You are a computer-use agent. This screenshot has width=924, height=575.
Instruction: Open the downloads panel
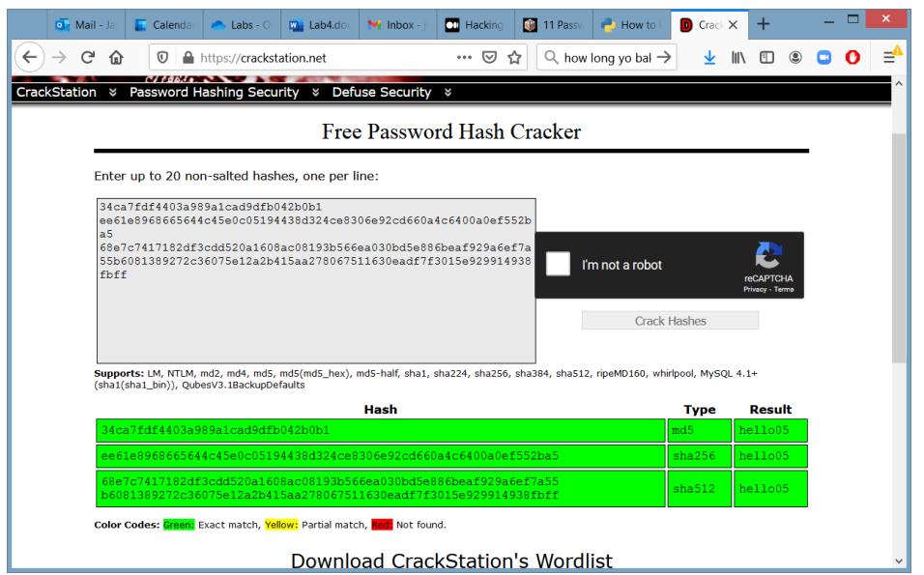click(x=709, y=57)
